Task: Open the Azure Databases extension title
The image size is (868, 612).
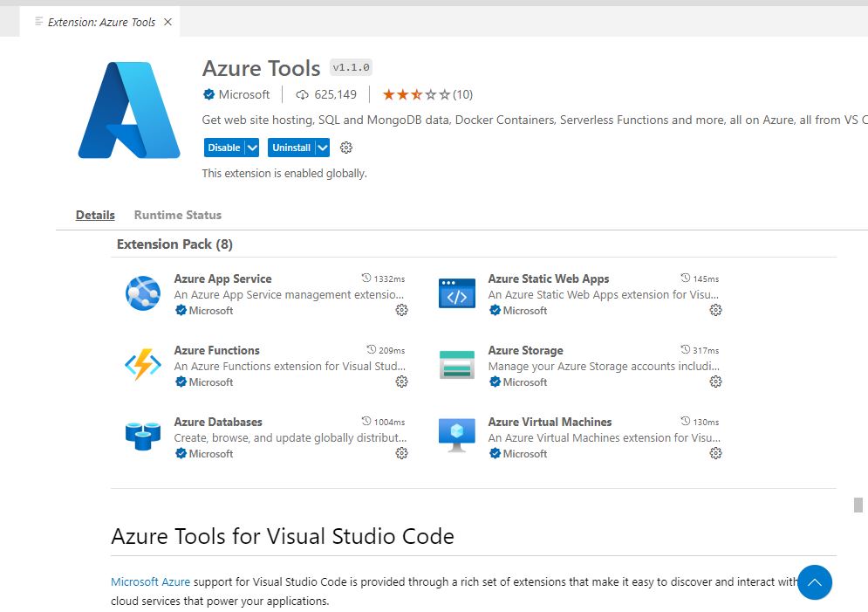Action: [x=218, y=422]
